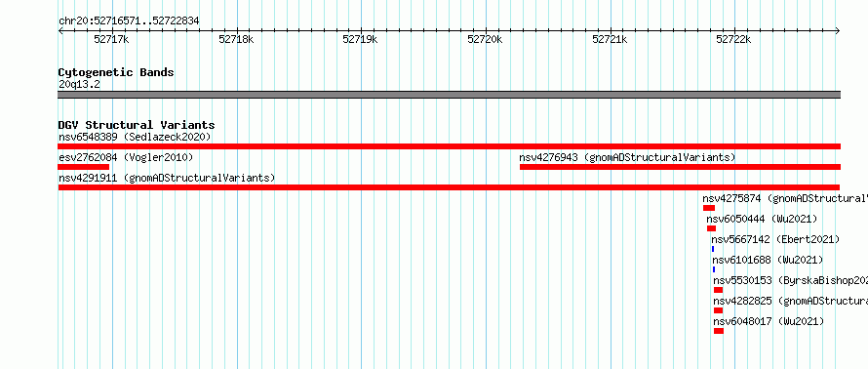The width and height of the screenshot is (868, 369).
Task: Click the 52718k ruler tick label
Action: point(236,39)
